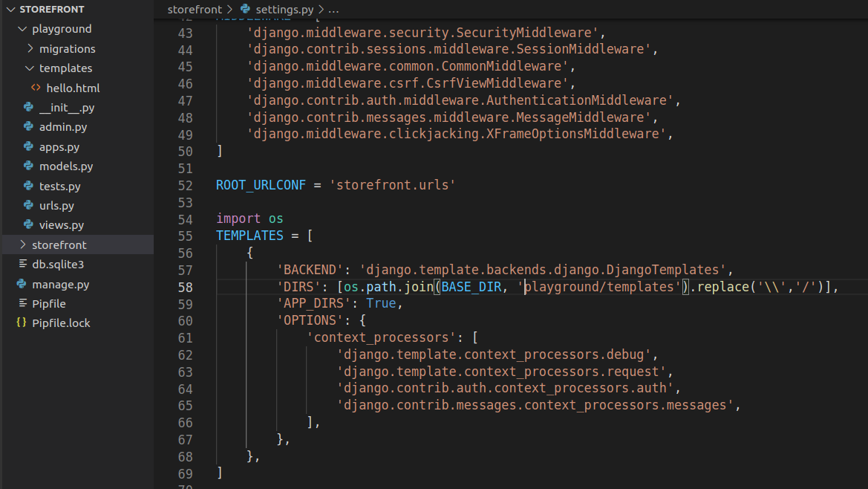Collapse the STOREFRONT explorer section
The height and width of the screenshot is (489, 868).
pos(10,9)
